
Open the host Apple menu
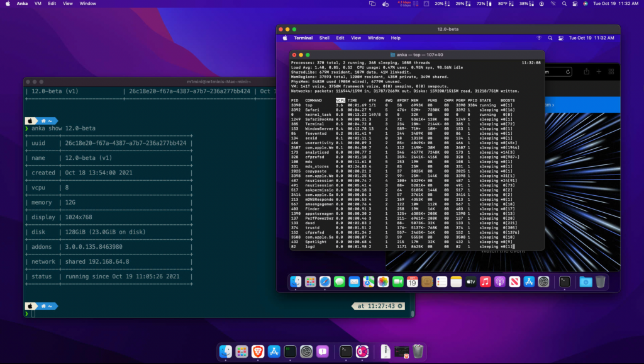click(x=8, y=3)
